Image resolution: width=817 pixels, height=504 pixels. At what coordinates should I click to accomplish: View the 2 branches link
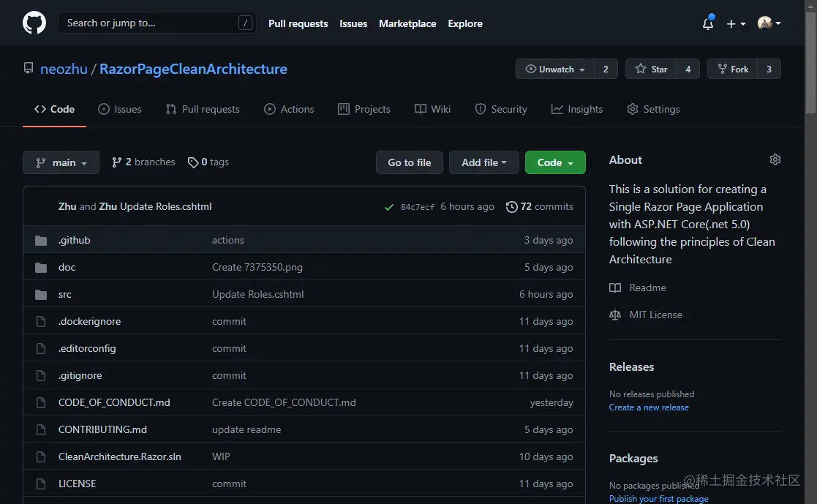point(143,162)
